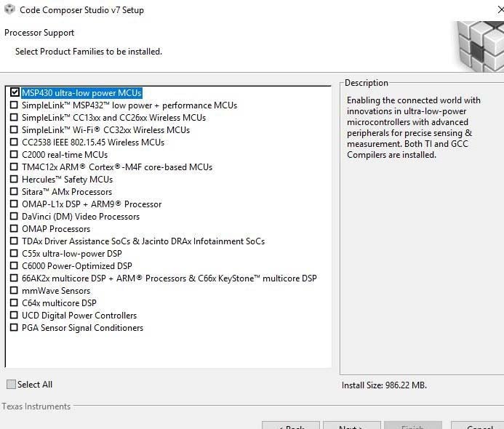Check SimpleLink MSP432 low power + performance MCUs
504x429 pixels.
point(14,105)
